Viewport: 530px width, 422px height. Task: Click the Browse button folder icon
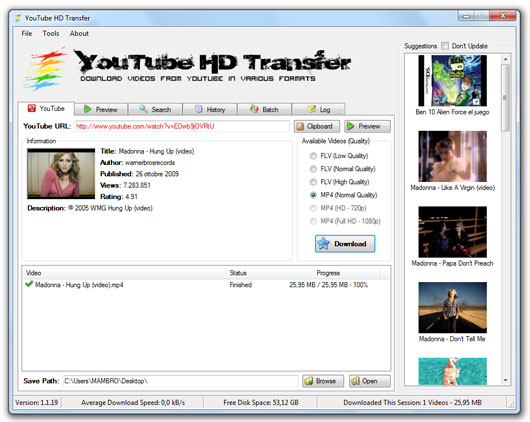309,381
